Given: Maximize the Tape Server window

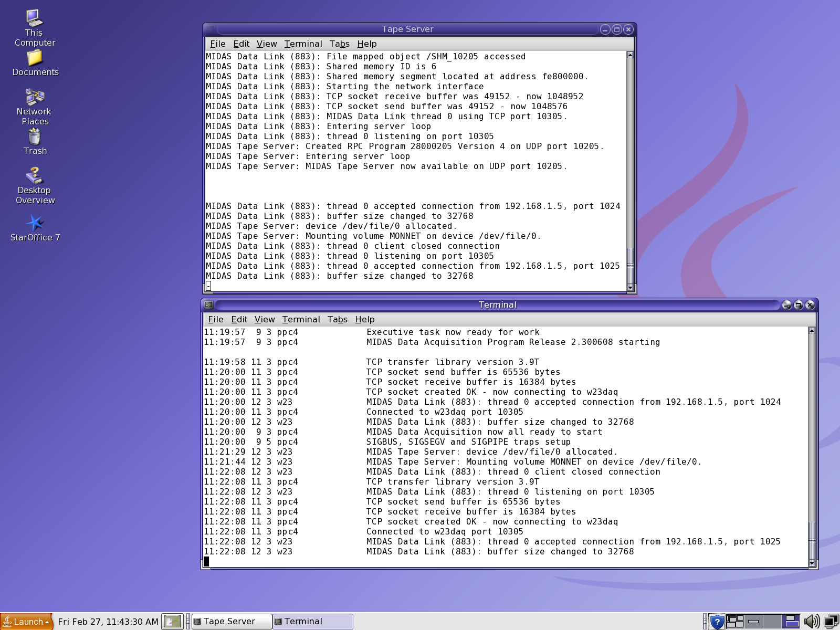Looking at the screenshot, I should click(617, 29).
